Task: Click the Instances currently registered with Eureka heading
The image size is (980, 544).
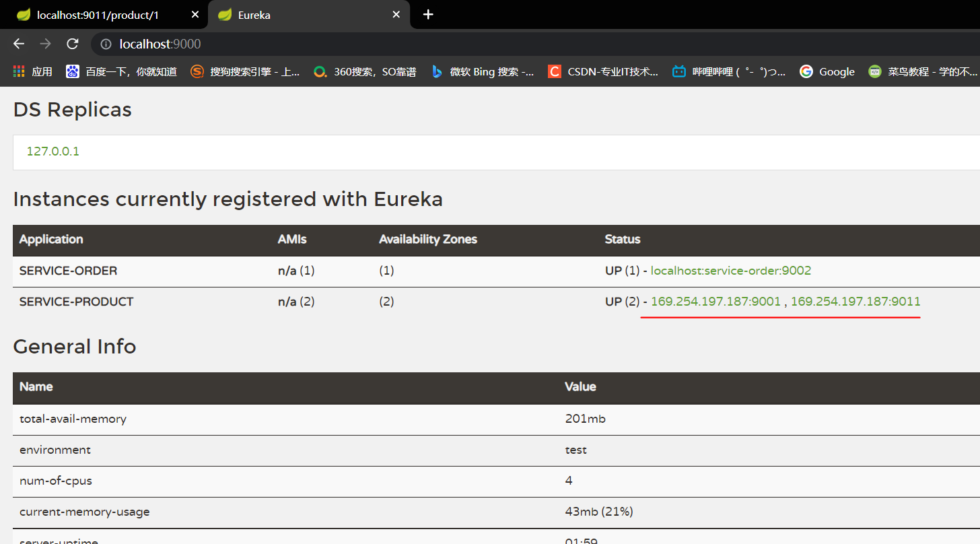Action: tap(228, 199)
